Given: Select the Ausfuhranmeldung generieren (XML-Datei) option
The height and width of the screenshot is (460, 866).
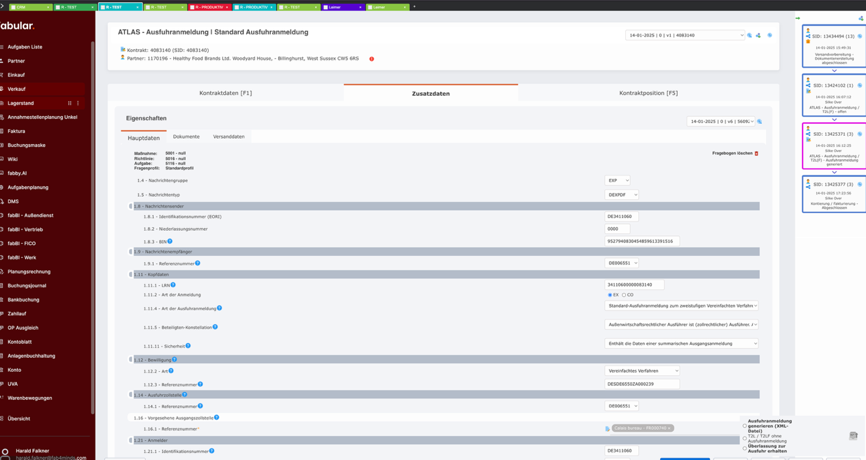Looking at the screenshot, I should coord(744,424).
